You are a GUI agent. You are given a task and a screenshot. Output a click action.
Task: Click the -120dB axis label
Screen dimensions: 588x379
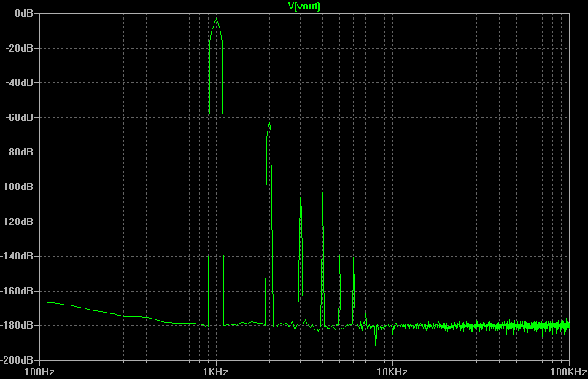[17, 222]
